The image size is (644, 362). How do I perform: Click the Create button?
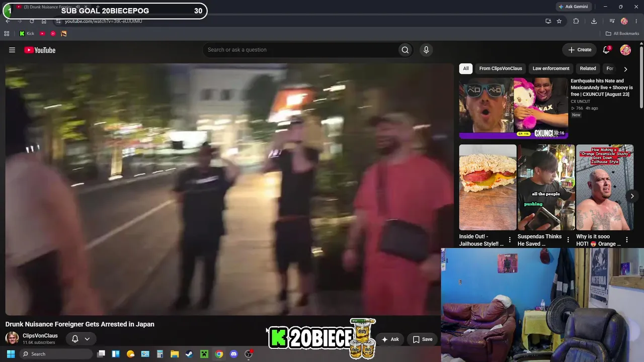click(x=580, y=50)
